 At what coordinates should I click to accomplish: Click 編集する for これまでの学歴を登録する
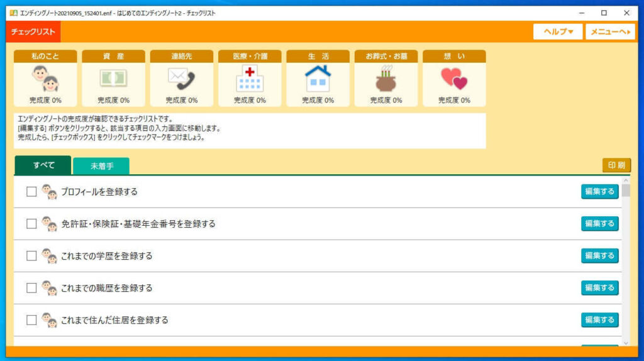599,255
